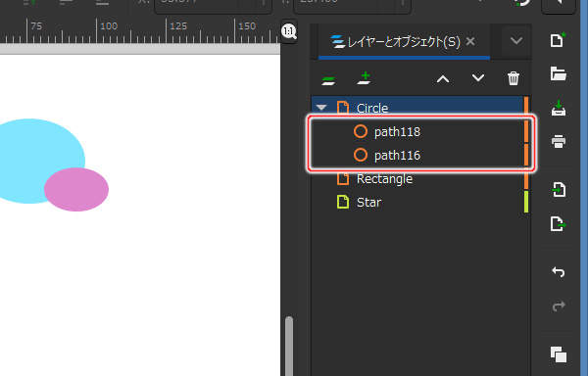Undo the last action
588x376 pixels.
[559, 271]
